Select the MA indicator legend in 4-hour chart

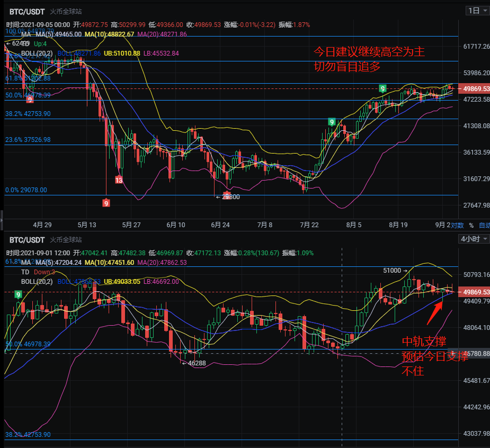25,262
